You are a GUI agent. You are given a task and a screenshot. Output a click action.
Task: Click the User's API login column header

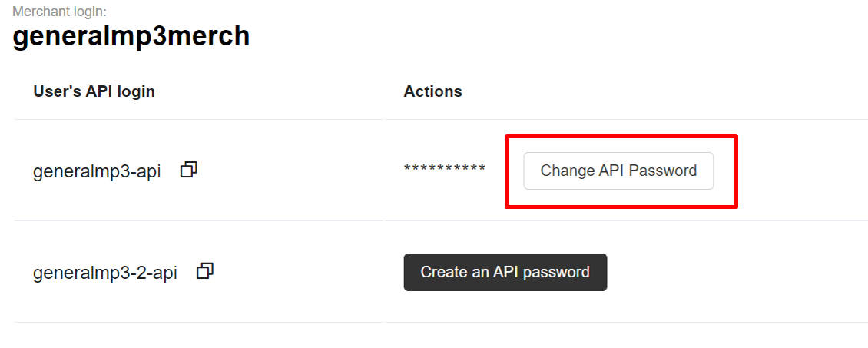[94, 91]
